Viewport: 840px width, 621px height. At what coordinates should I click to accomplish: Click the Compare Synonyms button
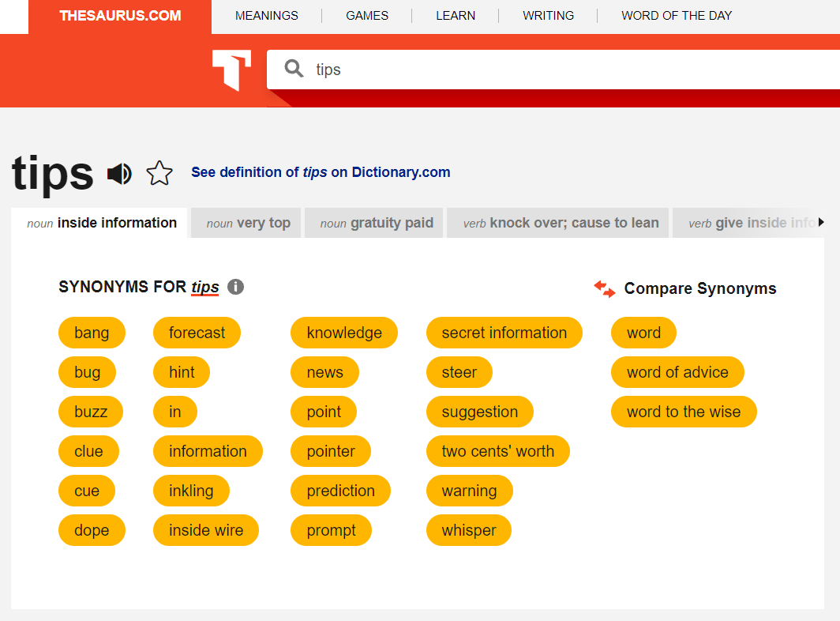point(699,288)
